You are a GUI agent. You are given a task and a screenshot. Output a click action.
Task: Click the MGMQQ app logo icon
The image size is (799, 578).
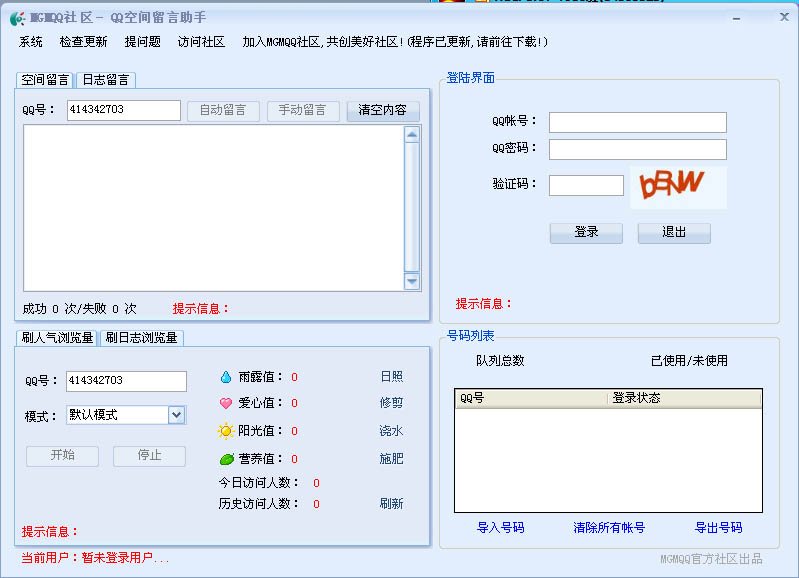point(17,18)
